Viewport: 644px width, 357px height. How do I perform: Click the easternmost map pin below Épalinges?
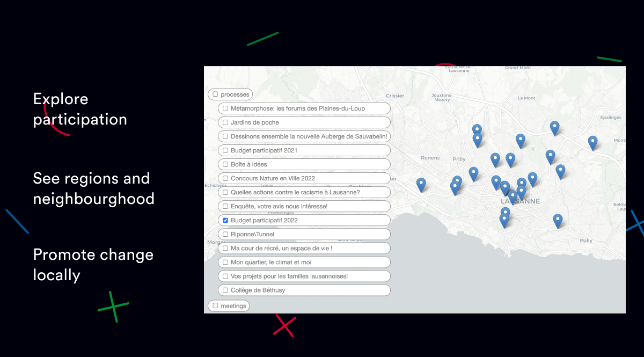[x=592, y=142]
